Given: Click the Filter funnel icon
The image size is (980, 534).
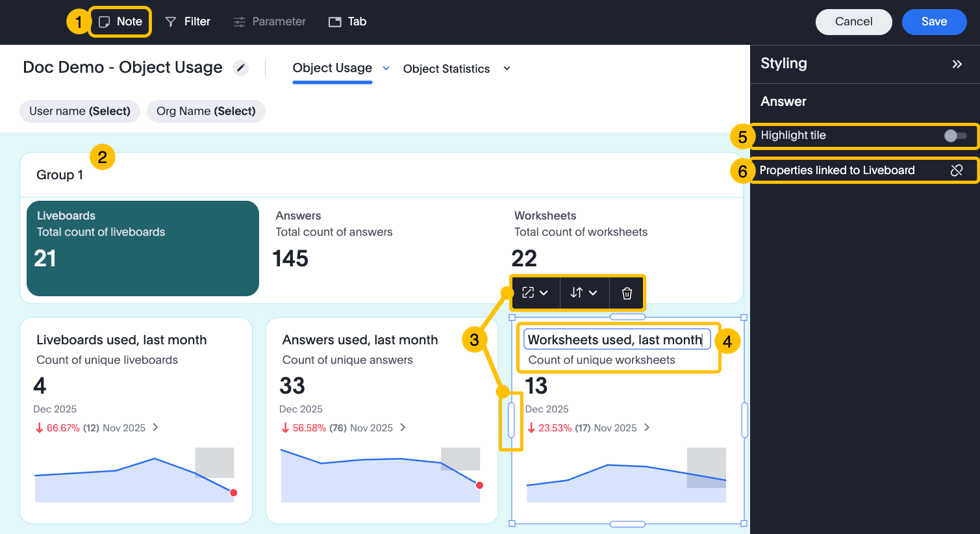Looking at the screenshot, I should click(x=171, y=22).
